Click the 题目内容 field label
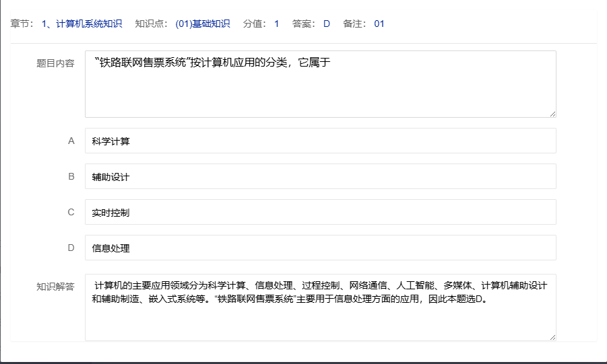Image resolution: width=607 pixels, height=364 pixels. point(55,63)
